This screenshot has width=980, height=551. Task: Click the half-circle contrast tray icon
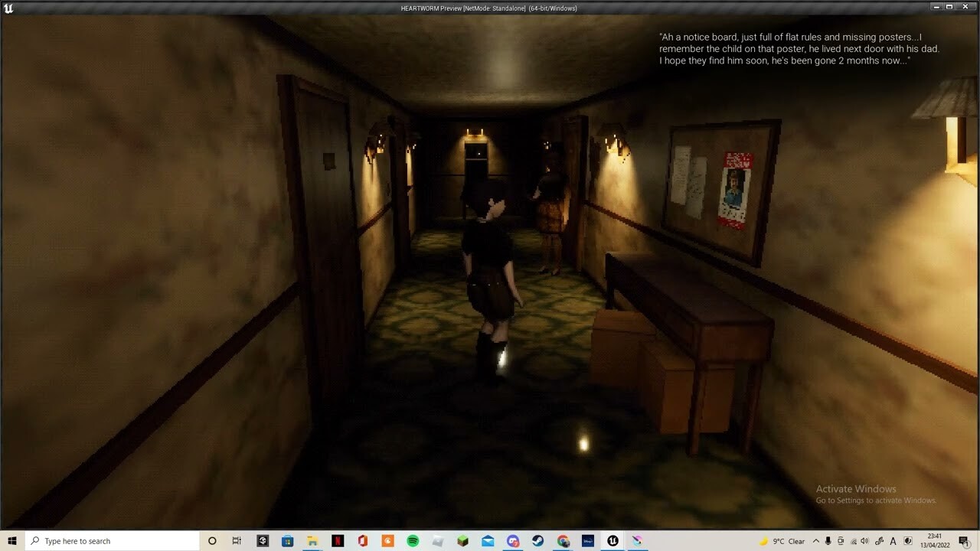908,541
